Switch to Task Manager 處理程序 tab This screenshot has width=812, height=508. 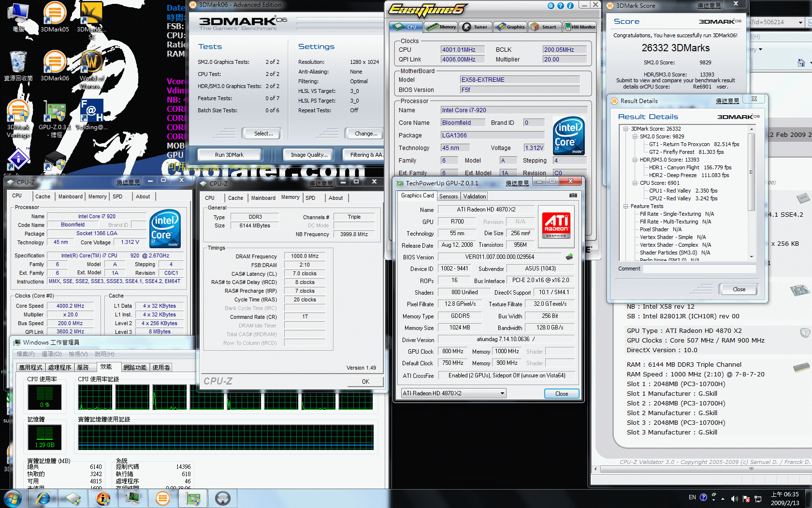pos(59,368)
